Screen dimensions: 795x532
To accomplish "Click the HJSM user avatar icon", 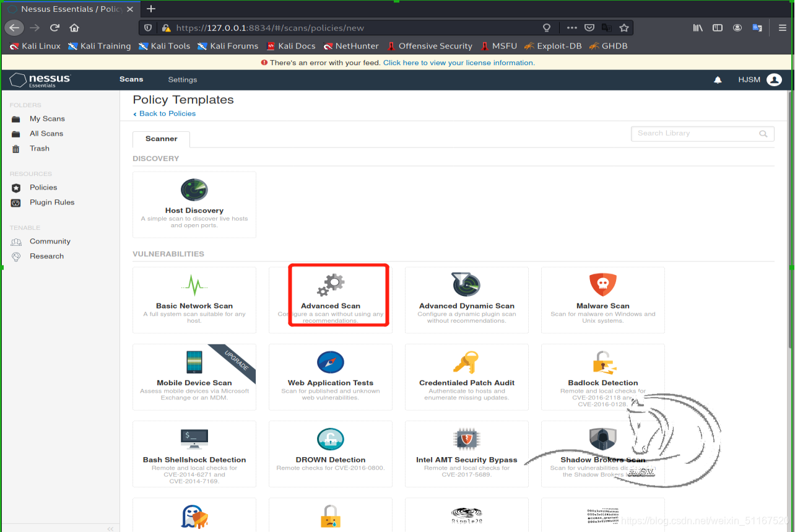I will (x=774, y=80).
